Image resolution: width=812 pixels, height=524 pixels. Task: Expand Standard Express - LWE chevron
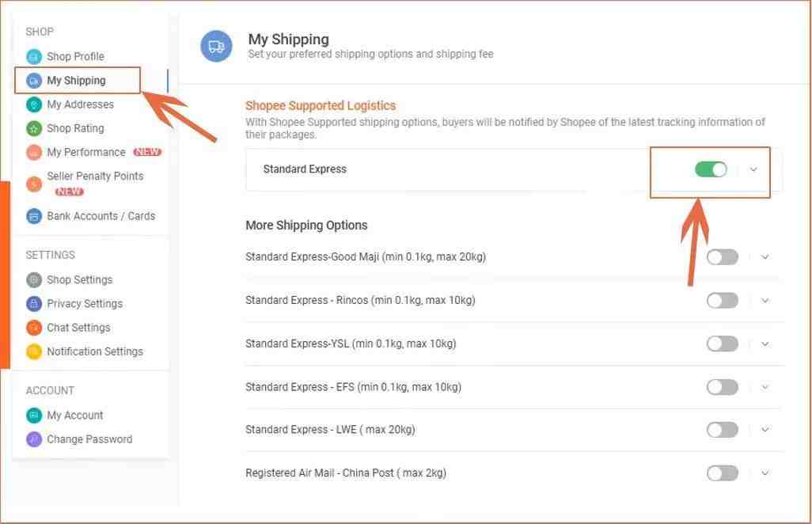point(765,430)
